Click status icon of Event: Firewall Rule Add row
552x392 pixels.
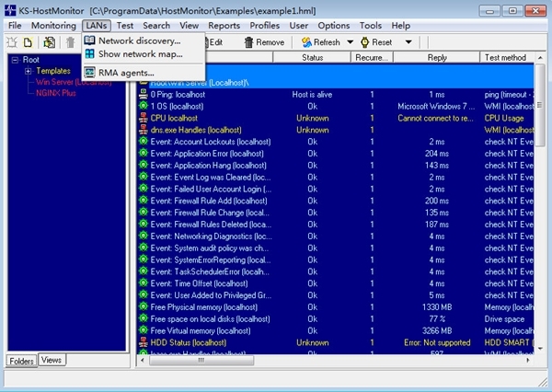click(x=144, y=200)
